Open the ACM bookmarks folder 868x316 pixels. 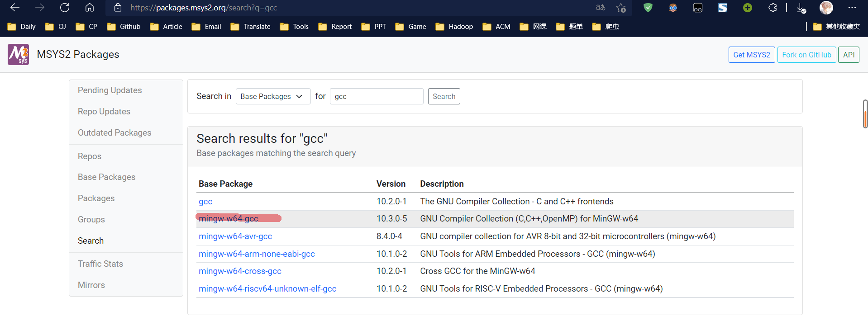point(496,27)
